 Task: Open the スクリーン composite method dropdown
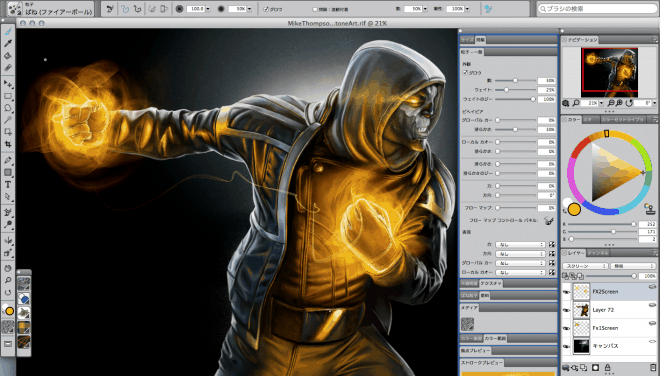[x=585, y=266]
